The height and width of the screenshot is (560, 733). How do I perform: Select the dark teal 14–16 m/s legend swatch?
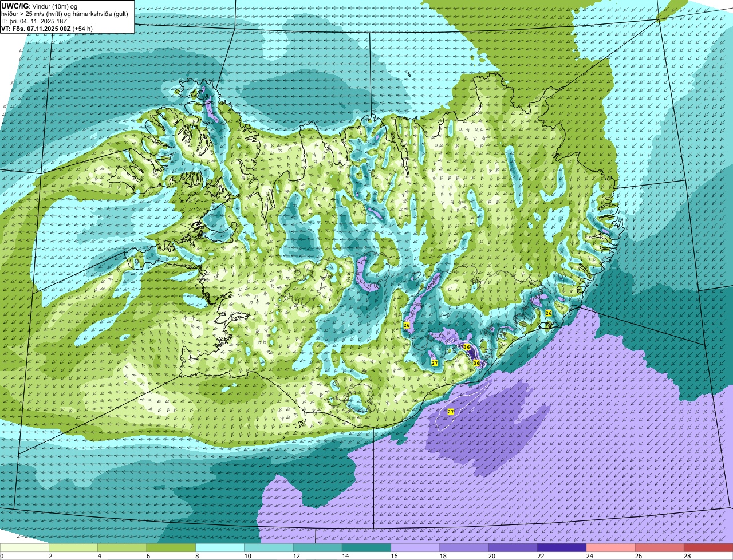point(366,548)
